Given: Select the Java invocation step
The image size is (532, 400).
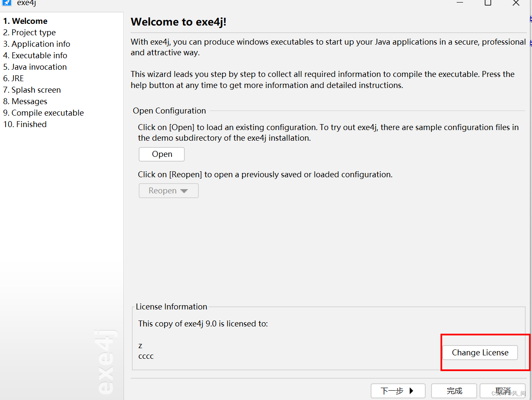Looking at the screenshot, I should click(x=35, y=67).
